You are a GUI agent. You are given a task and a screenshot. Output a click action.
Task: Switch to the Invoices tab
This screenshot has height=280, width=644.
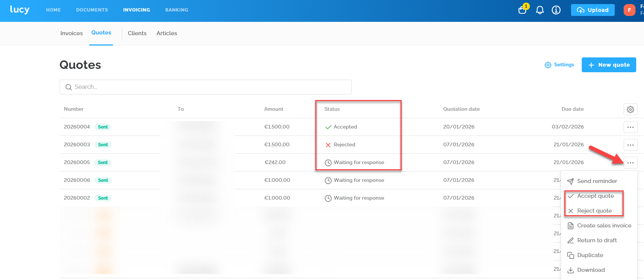pyautogui.click(x=72, y=33)
